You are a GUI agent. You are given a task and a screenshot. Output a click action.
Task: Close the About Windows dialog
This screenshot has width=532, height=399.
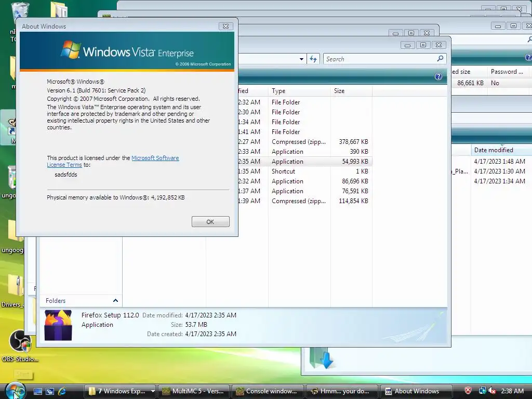[225, 26]
